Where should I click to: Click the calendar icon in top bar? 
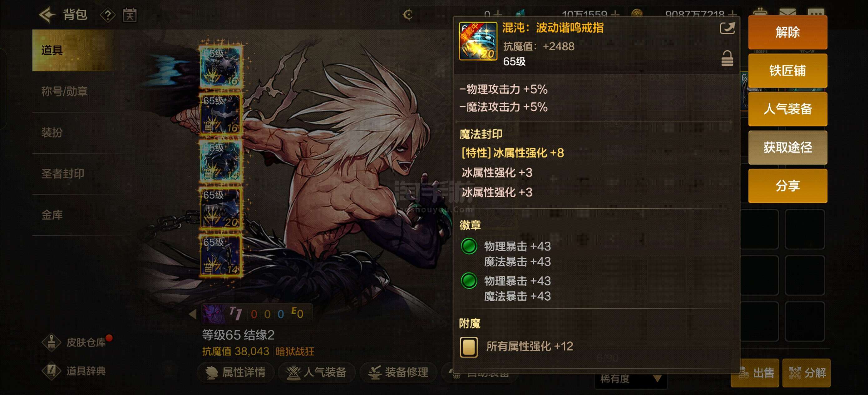[x=130, y=15]
